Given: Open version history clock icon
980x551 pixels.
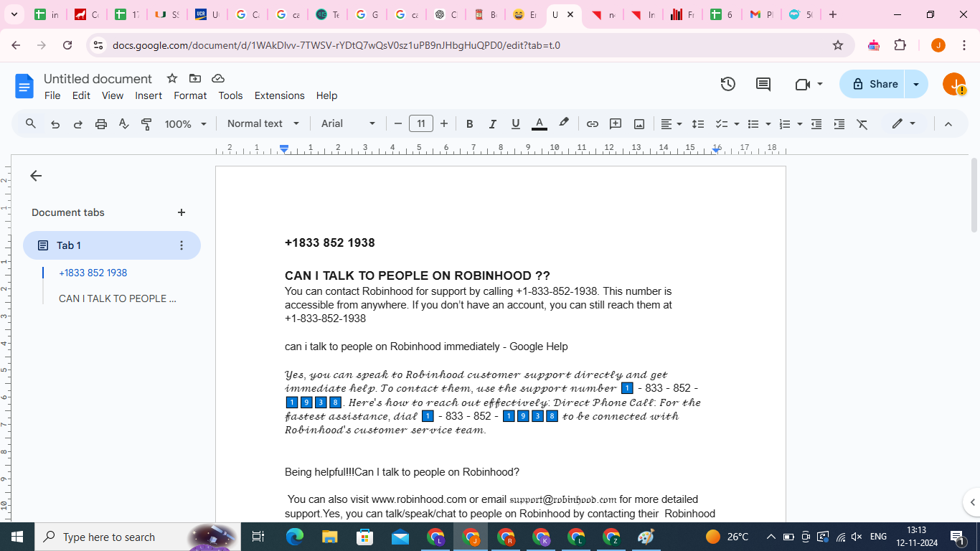Looking at the screenshot, I should (x=728, y=84).
